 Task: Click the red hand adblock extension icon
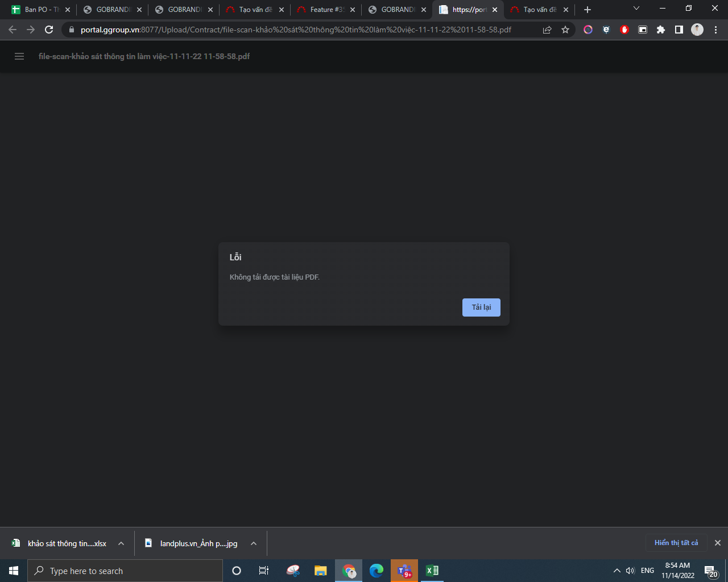click(624, 30)
